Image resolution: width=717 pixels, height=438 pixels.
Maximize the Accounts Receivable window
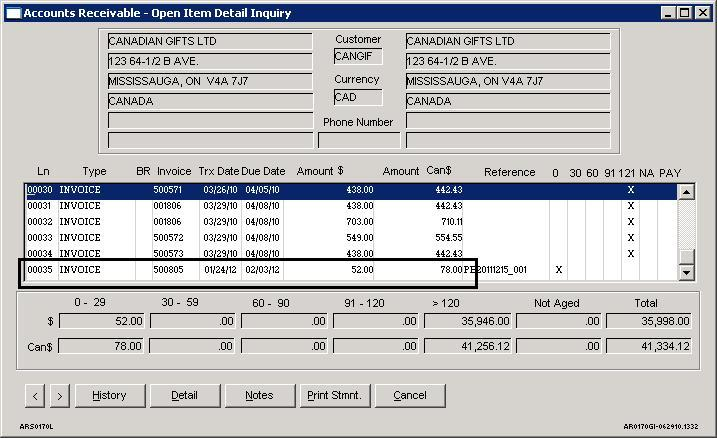pos(685,13)
